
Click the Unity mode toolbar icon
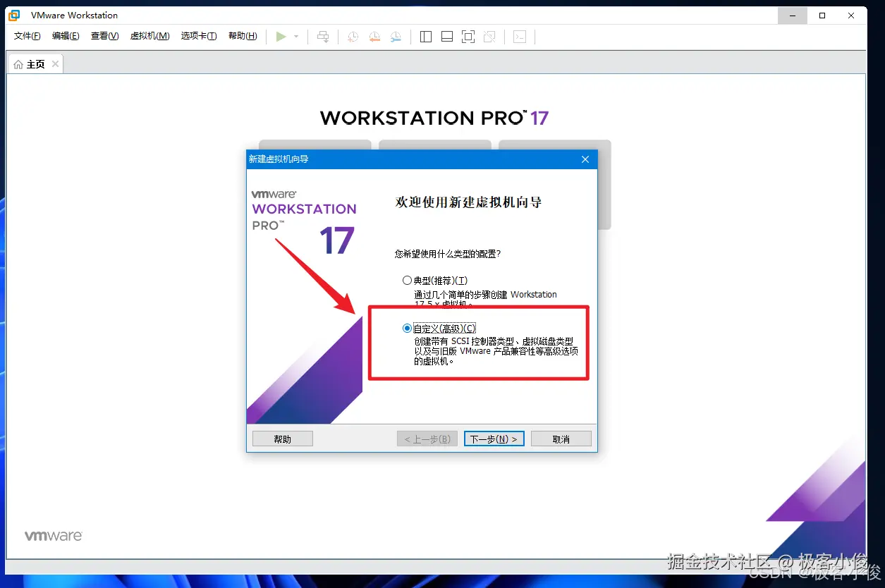click(490, 37)
